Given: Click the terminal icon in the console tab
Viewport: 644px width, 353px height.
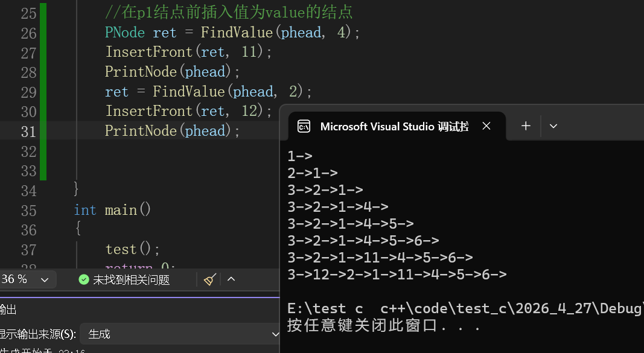Looking at the screenshot, I should tap(304, 127).
